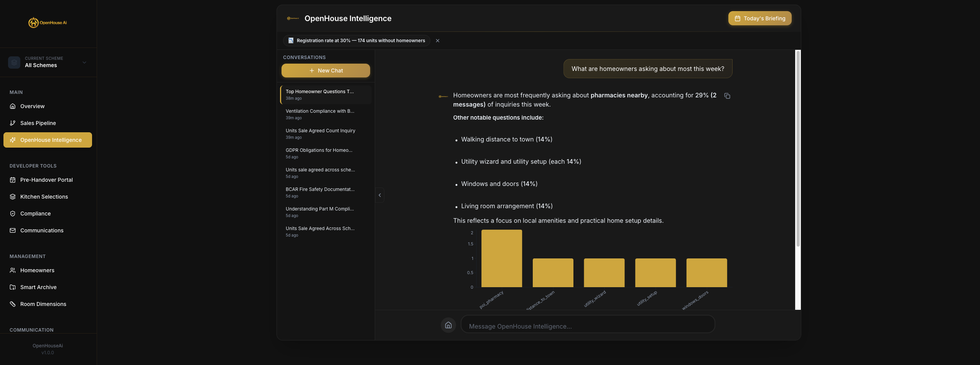This screenshot has height=365, width=980.
Task: Open Smart Archive via its folder icon
Action: pos(13,287)
